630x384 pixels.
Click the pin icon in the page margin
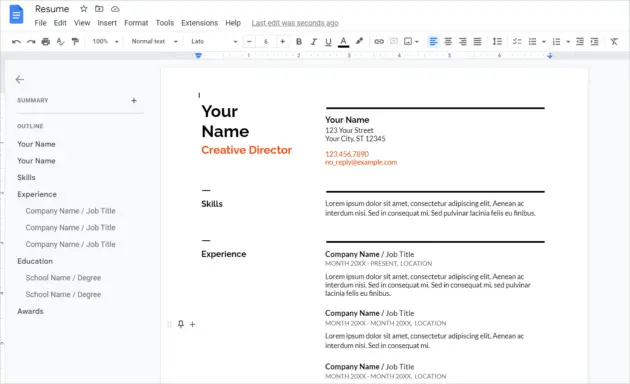(181, 324)
